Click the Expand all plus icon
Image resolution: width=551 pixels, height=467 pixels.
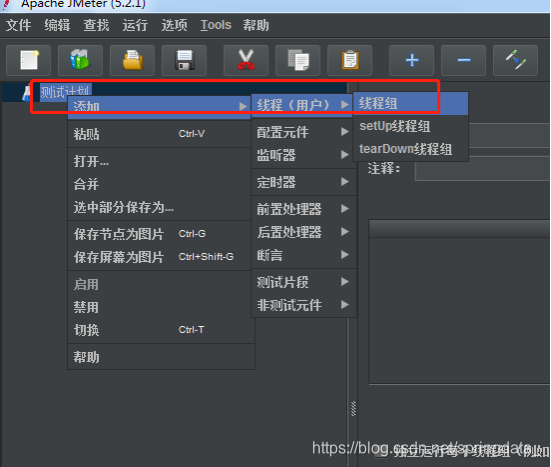pos(411,60)
